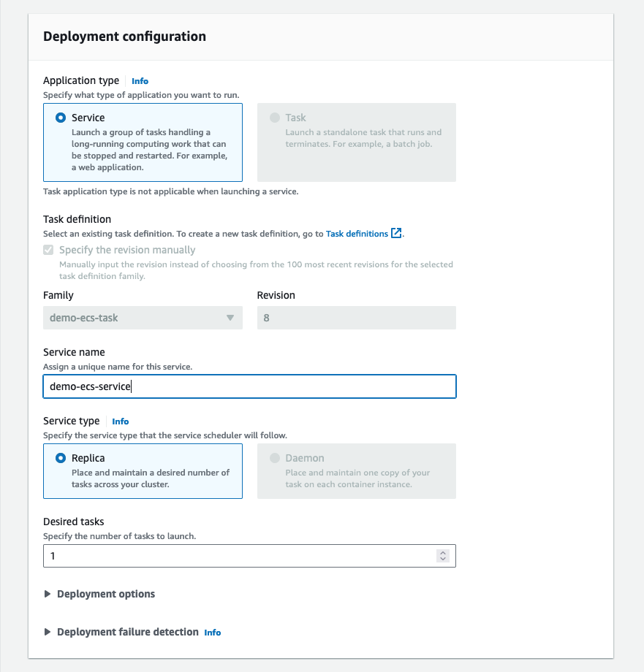The width and height of the screenshot is (644, 672).
Task: Click the Revision field label
Action: coord(276,295)
